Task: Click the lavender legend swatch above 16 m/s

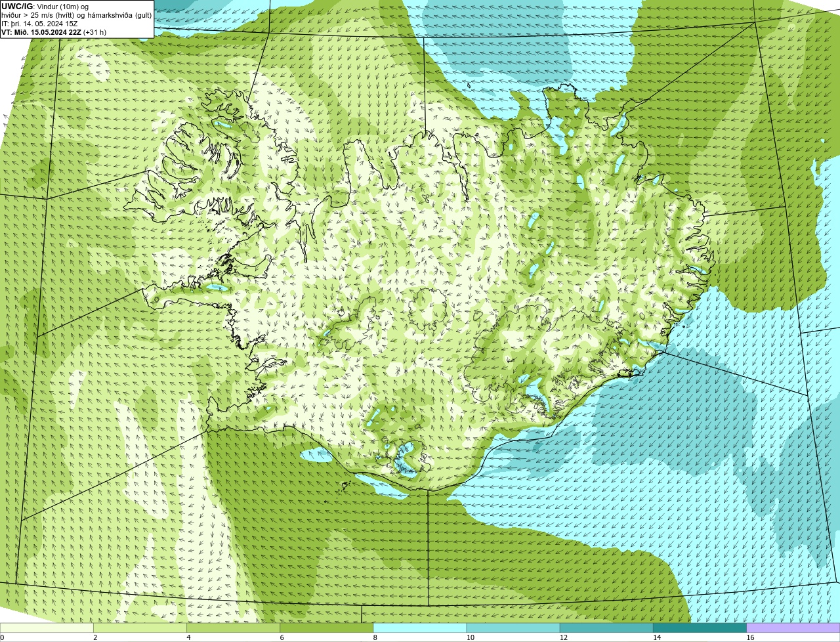Action: pyautogui.click(x=793, y=628)
